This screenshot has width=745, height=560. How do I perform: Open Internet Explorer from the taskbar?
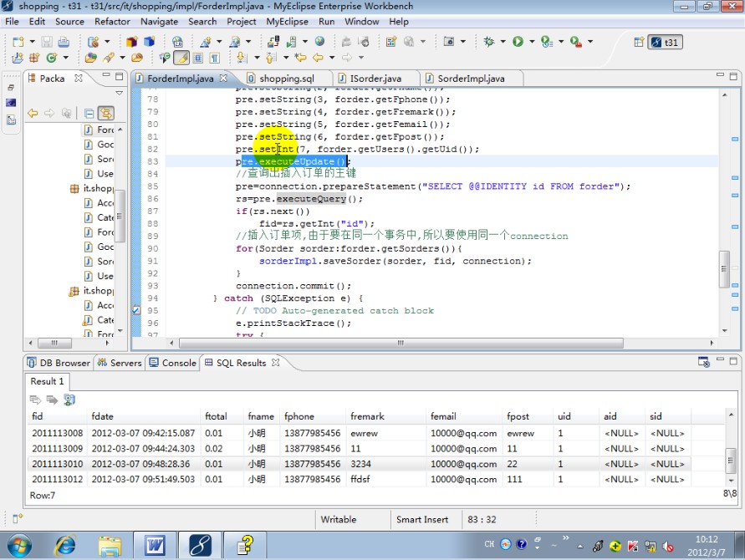(x=65, y=546)
